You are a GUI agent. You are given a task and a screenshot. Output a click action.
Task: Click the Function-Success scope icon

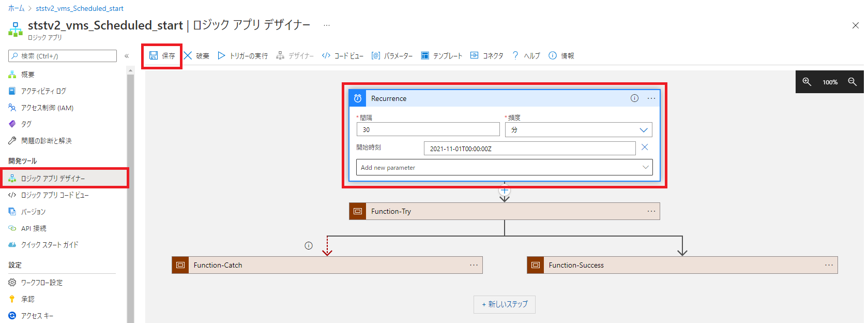[536, 265]
